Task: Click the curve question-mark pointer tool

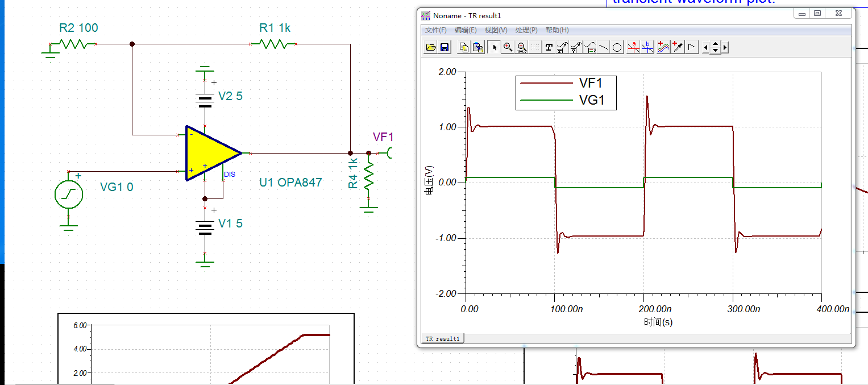Action: pos(576,47)
